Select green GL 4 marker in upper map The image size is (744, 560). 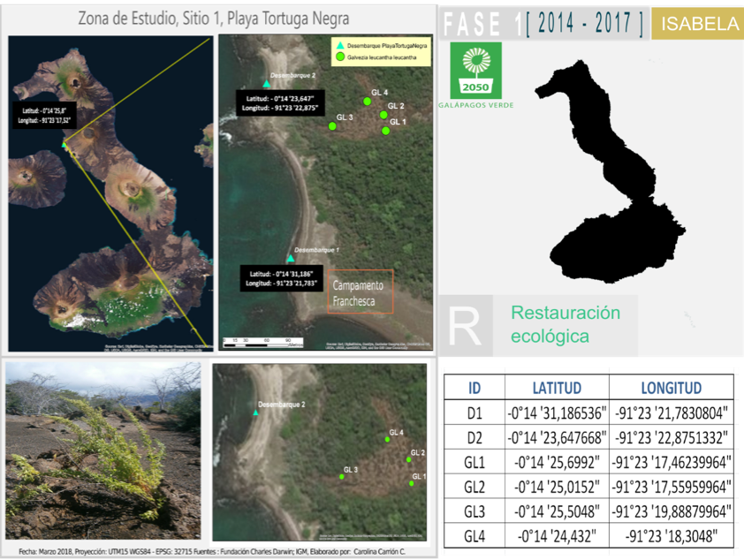point(367,101)
